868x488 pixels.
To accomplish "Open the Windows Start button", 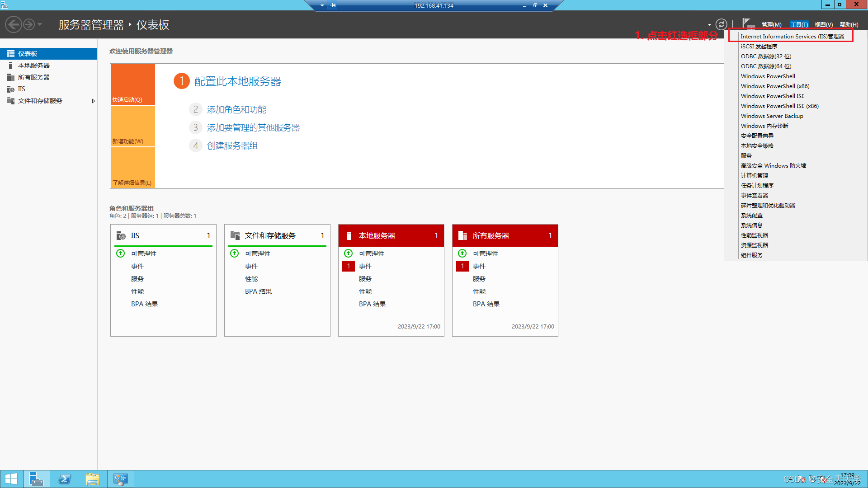I will [x=11, y=479].
